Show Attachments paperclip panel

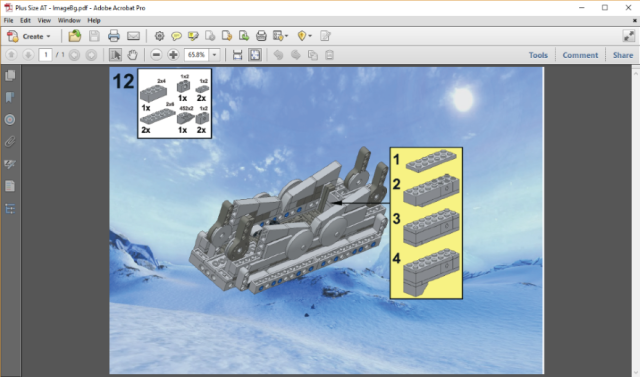(10, 142)
